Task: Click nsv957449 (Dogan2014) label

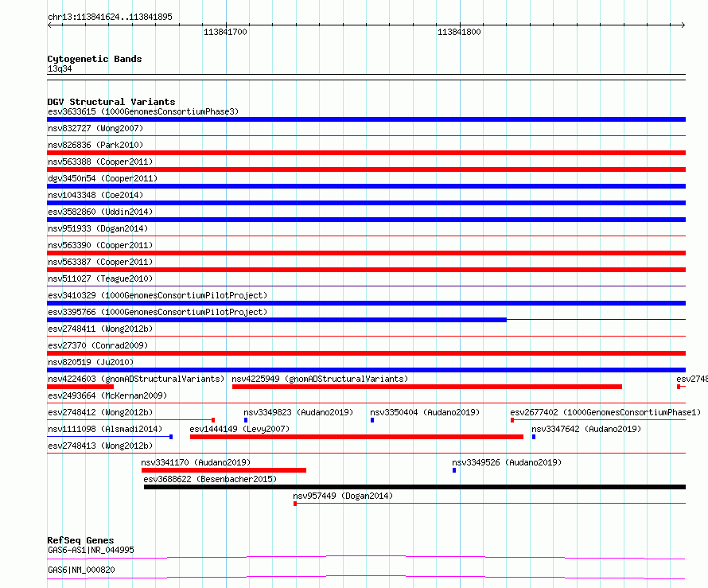Action: tap(343, 496)
